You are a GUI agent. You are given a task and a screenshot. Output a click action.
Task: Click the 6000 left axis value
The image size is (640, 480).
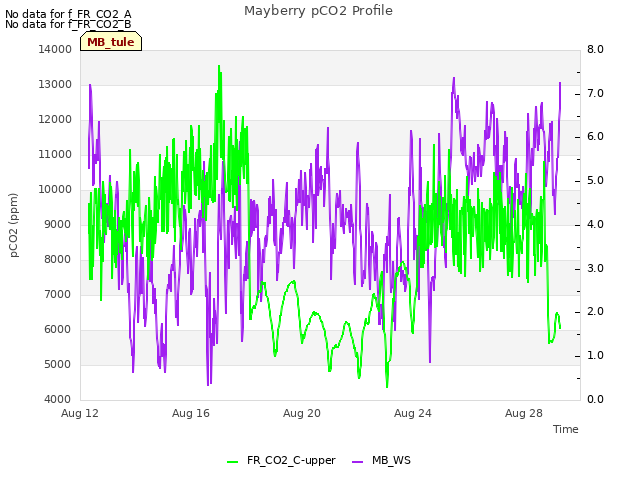58,329
